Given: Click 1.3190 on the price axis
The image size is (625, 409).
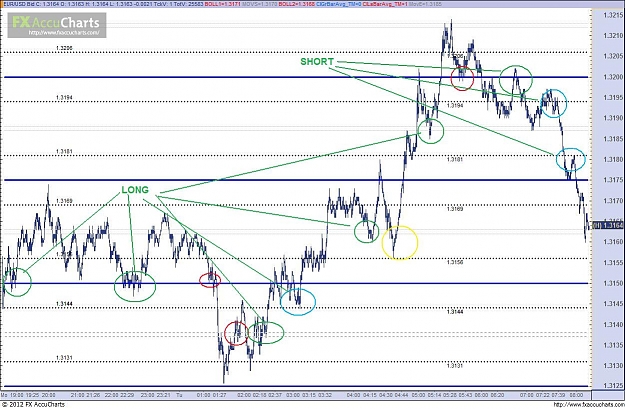Looking at the screenshot, I should pyautogui.click(x=613, y=118).
